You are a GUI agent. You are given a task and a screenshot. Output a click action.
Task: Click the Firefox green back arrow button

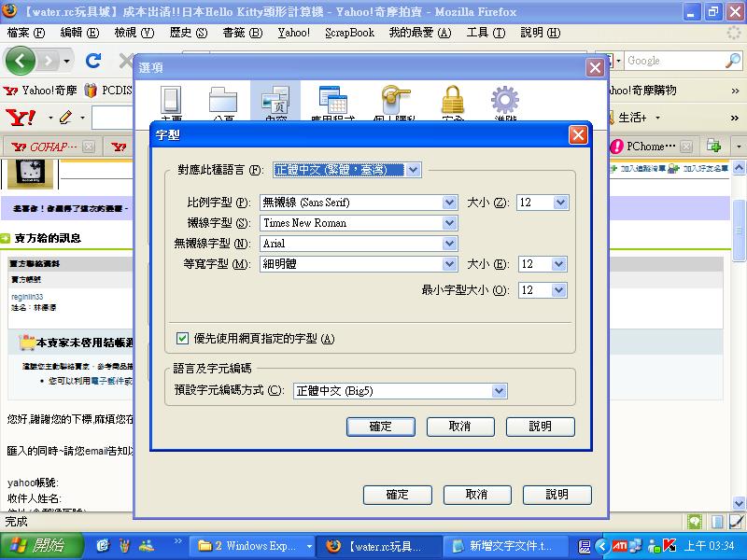21,61
